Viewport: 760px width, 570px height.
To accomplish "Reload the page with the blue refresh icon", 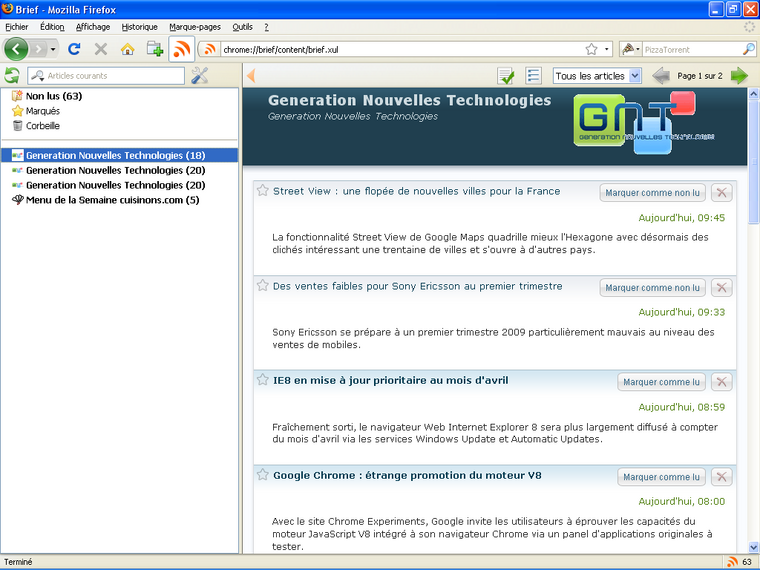I will [x=74, y=49].
